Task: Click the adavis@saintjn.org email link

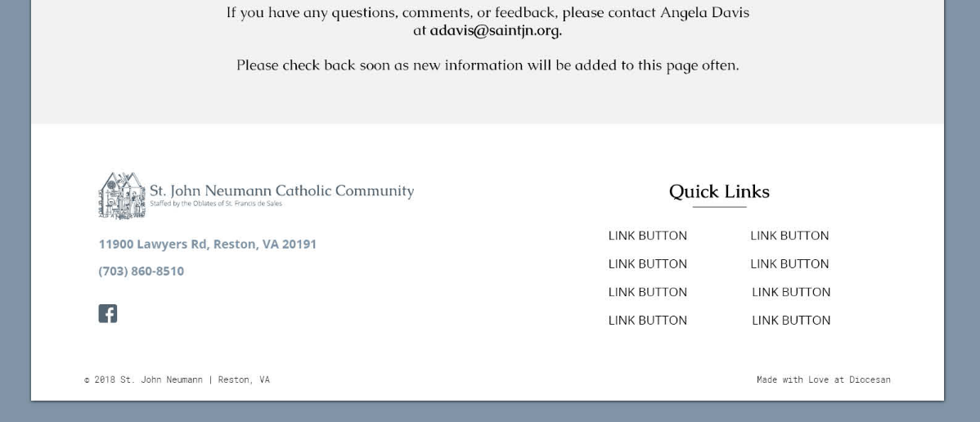Action: pos(496,31)
